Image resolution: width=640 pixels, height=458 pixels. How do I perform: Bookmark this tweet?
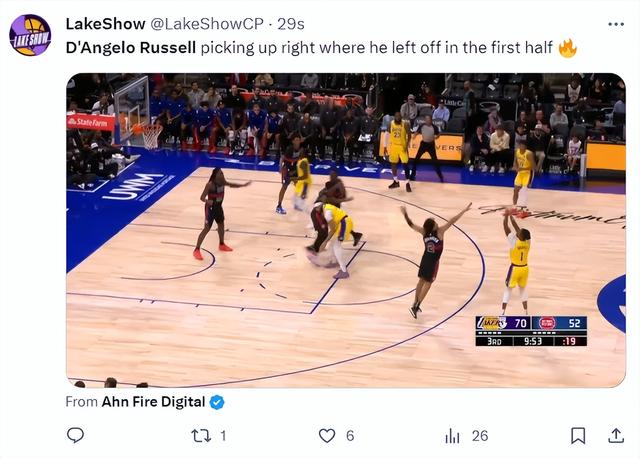pyautogui.click(x=578, y=436)
